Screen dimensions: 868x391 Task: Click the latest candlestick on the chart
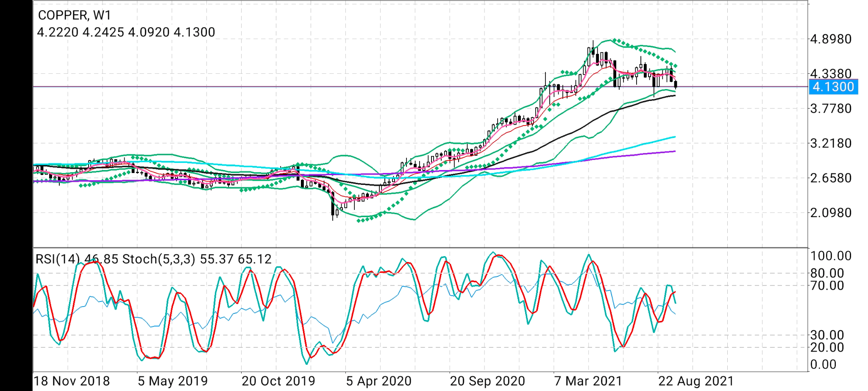[x=676, y=84]
